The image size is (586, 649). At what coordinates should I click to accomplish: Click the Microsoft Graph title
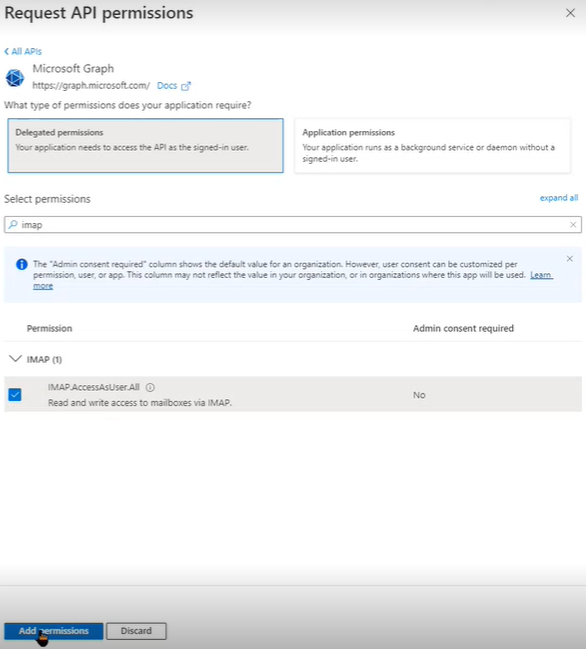[x=73, y=68]
